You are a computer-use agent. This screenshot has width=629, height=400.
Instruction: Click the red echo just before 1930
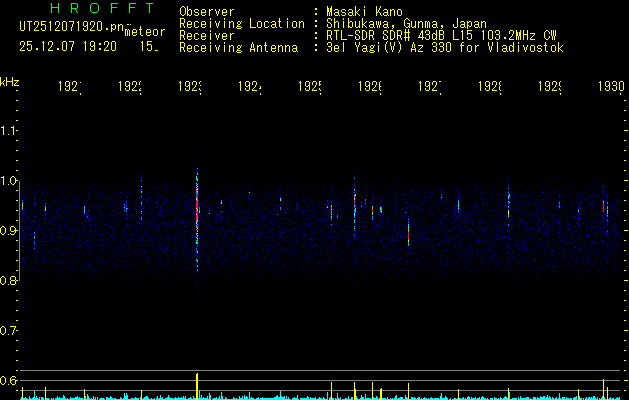(x=603, y=206)
